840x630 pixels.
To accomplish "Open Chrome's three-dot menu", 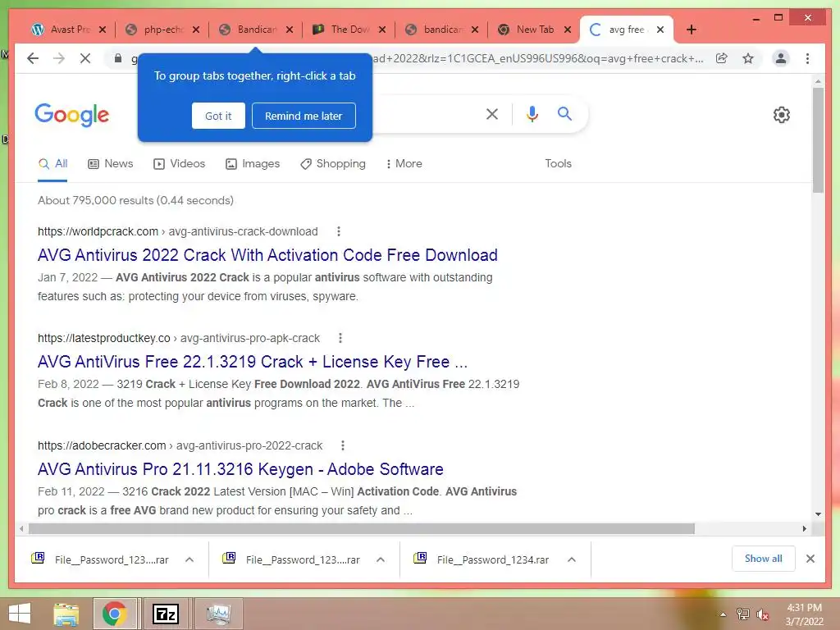I will [807, 58].
